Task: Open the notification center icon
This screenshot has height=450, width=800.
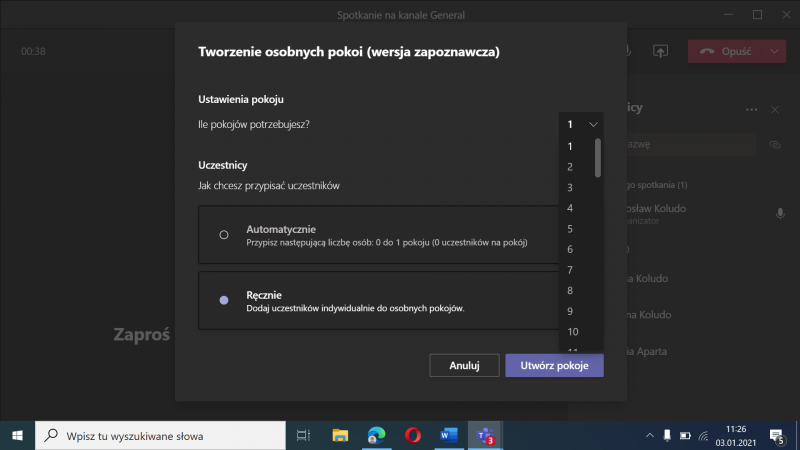Action: [777, 436]
